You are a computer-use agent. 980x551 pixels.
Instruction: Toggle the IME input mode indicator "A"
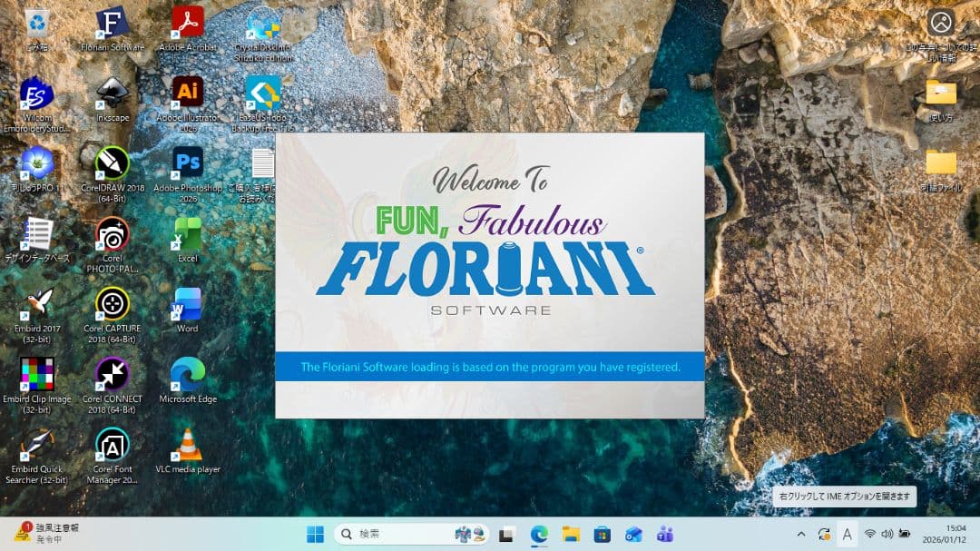pyautogui.click(x=847, y=534)
